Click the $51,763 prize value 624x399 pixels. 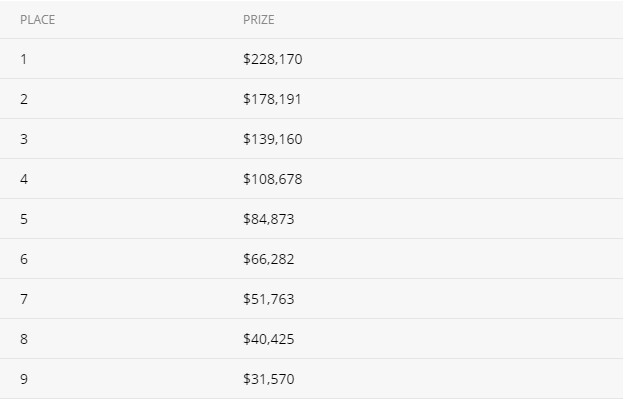(x=269, y=299)
